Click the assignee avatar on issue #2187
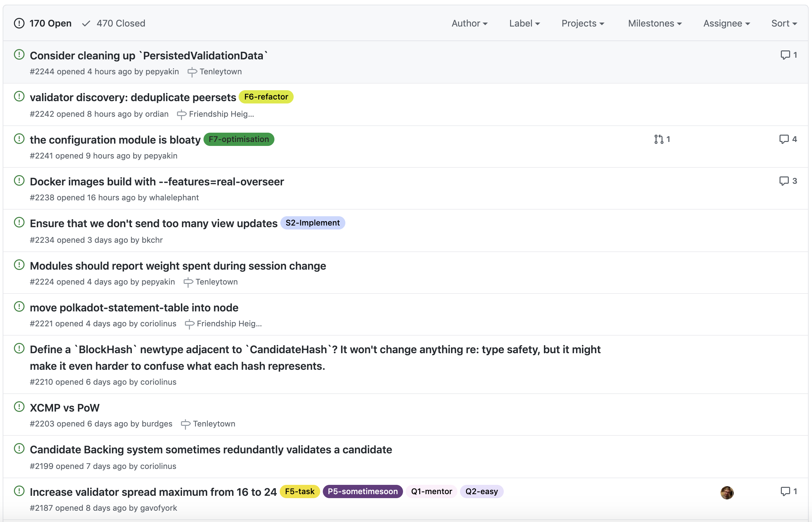This screenshot has height=522, width=812. pyautogui.click(x=726, y=492)
